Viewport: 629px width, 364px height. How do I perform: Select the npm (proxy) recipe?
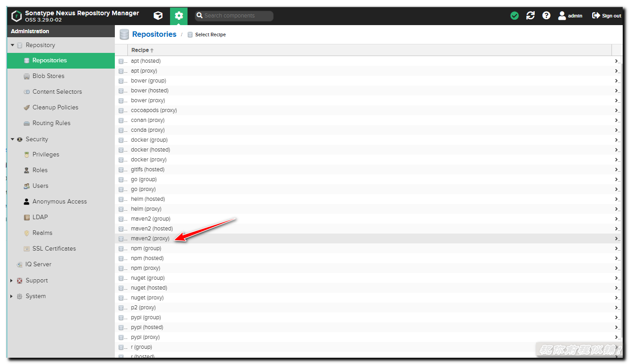[x=369, y=268]
